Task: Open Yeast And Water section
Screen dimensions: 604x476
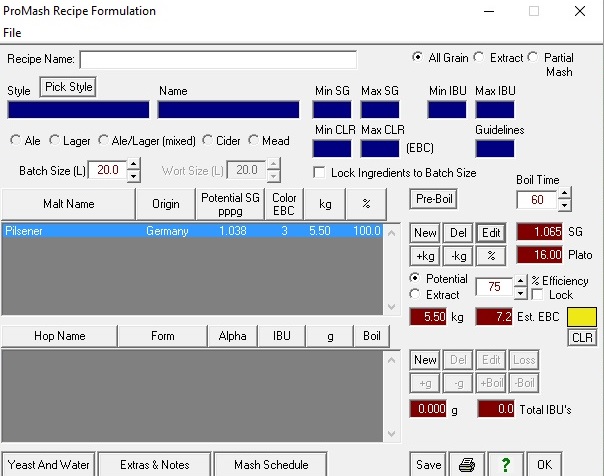Action: point(49,464)
